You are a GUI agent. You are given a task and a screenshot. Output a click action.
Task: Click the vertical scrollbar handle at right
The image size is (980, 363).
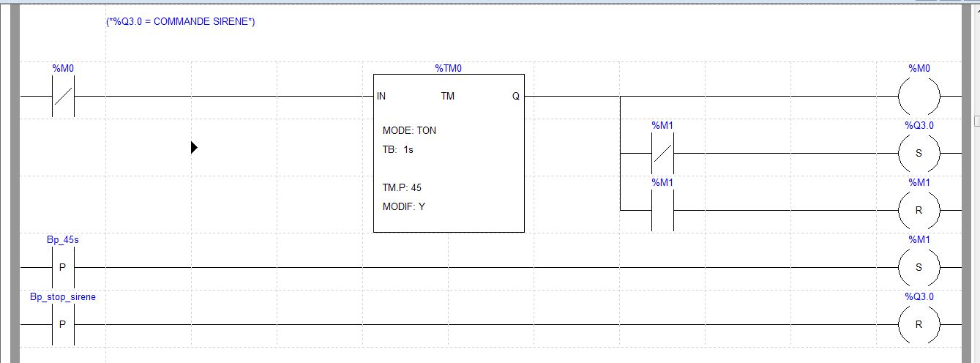pos(976,120)
